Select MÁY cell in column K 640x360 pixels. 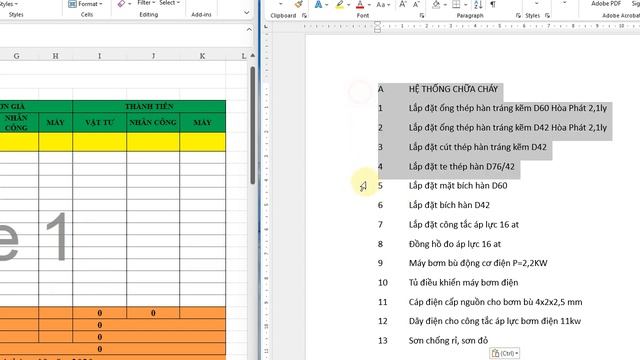(x=202, y=122)
